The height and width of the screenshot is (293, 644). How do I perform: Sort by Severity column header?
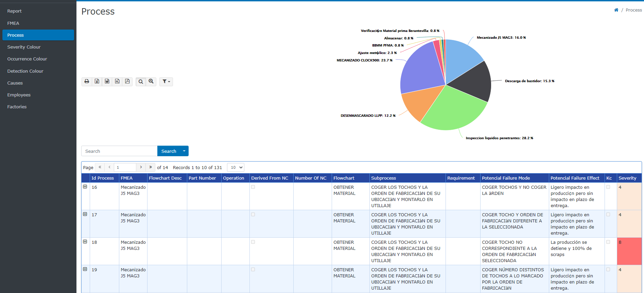627,178
